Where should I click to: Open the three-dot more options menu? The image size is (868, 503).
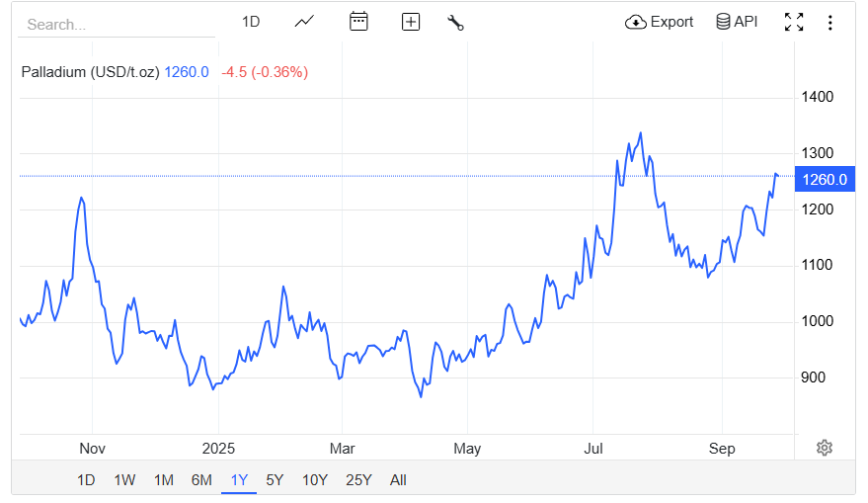click(x=829, y=22)
